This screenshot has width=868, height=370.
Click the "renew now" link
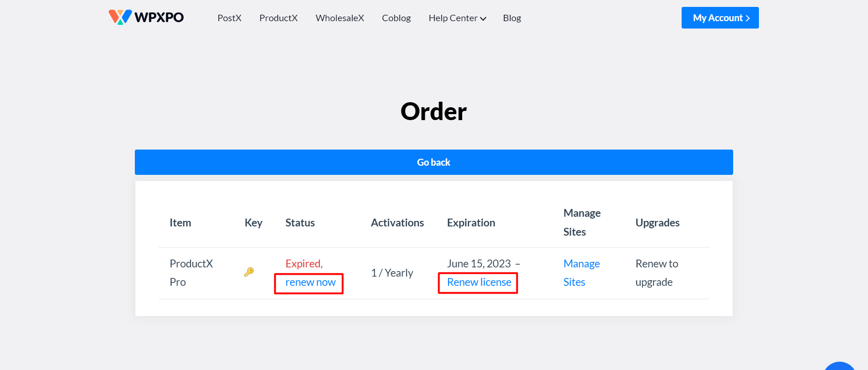(x=310, y=283)
